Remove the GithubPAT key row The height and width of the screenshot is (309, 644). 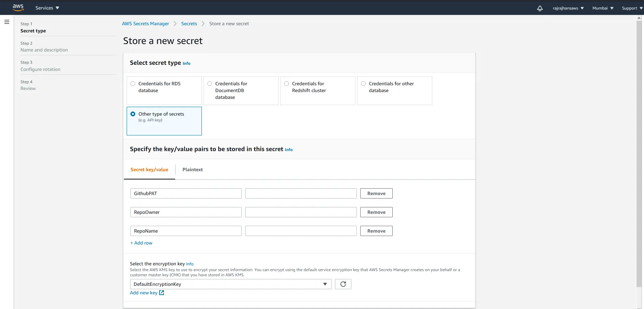(x=376, y=193)
